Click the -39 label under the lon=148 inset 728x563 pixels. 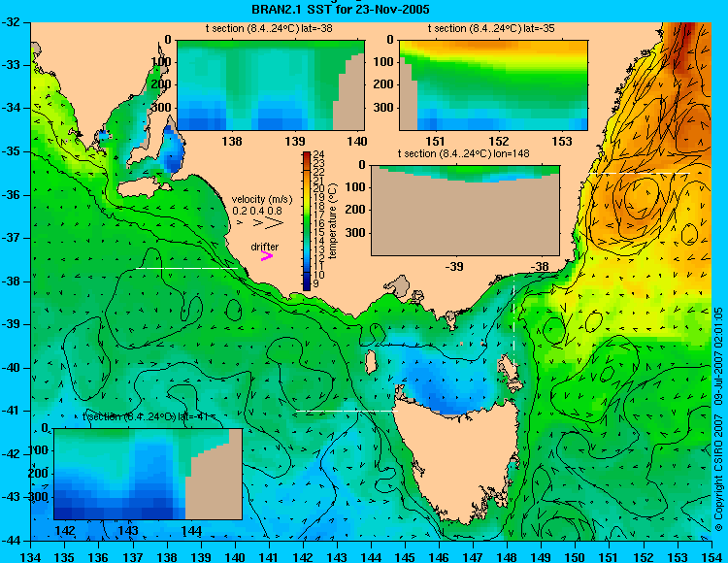pos(454,267)
